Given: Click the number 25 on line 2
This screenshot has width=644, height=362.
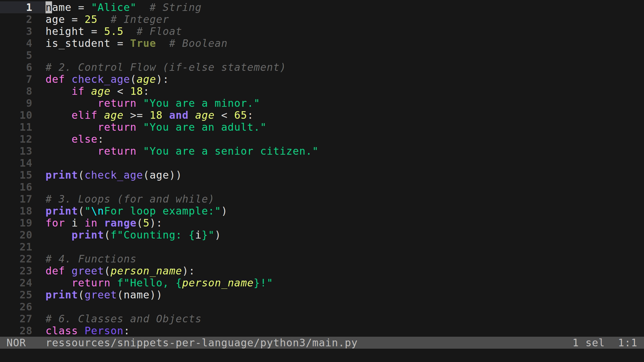Looking at the screenshot, I should point(91,19).
